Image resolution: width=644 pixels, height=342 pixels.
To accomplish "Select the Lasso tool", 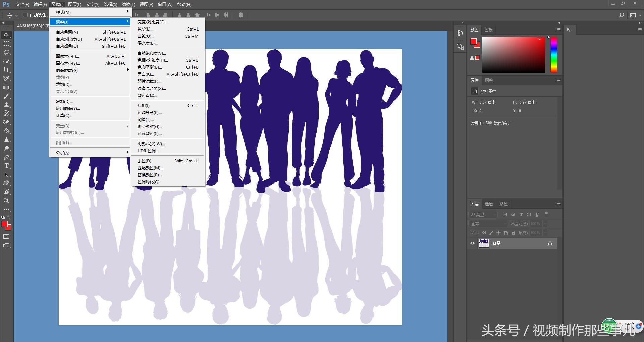I will coord(6,52).
